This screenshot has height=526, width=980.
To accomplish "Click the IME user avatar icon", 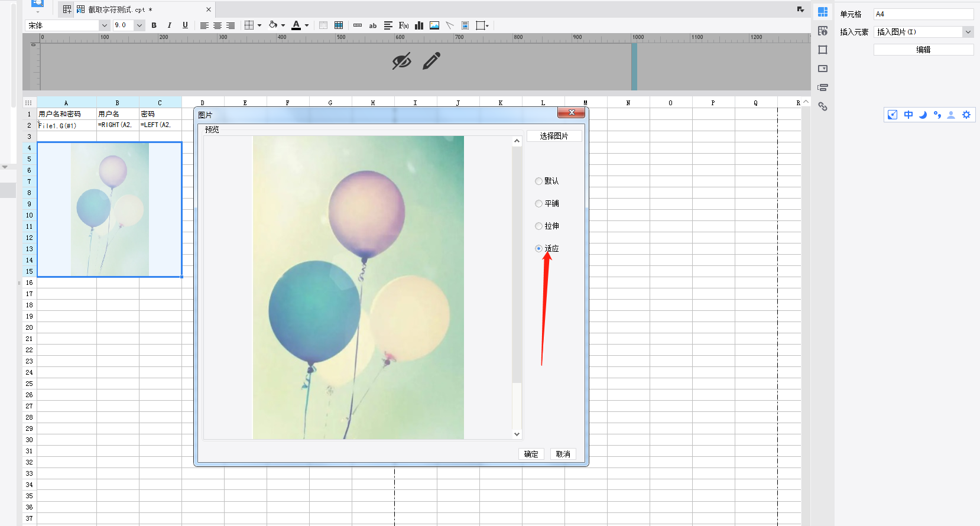I will click(951, 115).
